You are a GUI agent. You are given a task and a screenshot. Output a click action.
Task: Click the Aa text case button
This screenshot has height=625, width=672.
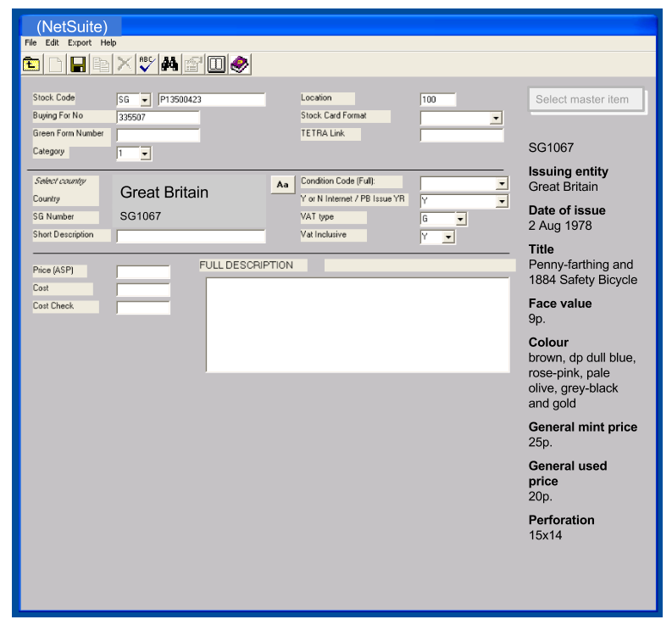pos(283,185)
